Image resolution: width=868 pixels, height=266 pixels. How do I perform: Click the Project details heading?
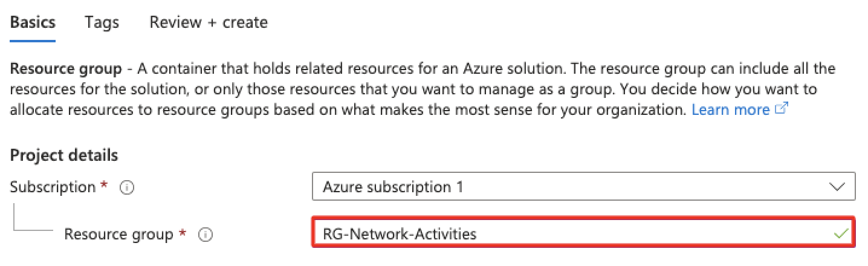tap(64, 155)
